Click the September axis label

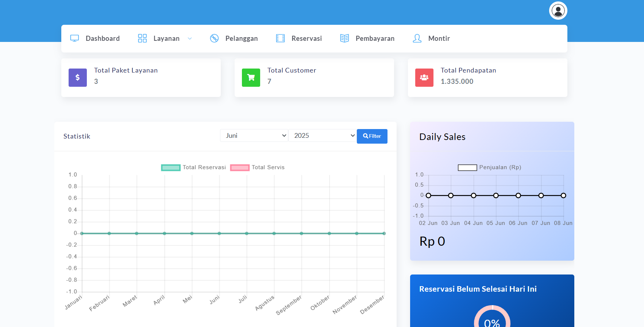point(289,305)
